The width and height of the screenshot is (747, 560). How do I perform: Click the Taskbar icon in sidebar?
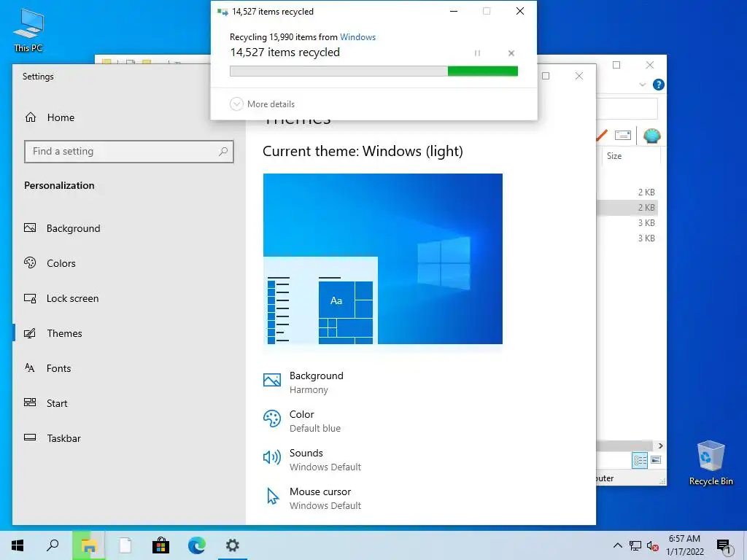pyautogui.click(x=30, y=437)
